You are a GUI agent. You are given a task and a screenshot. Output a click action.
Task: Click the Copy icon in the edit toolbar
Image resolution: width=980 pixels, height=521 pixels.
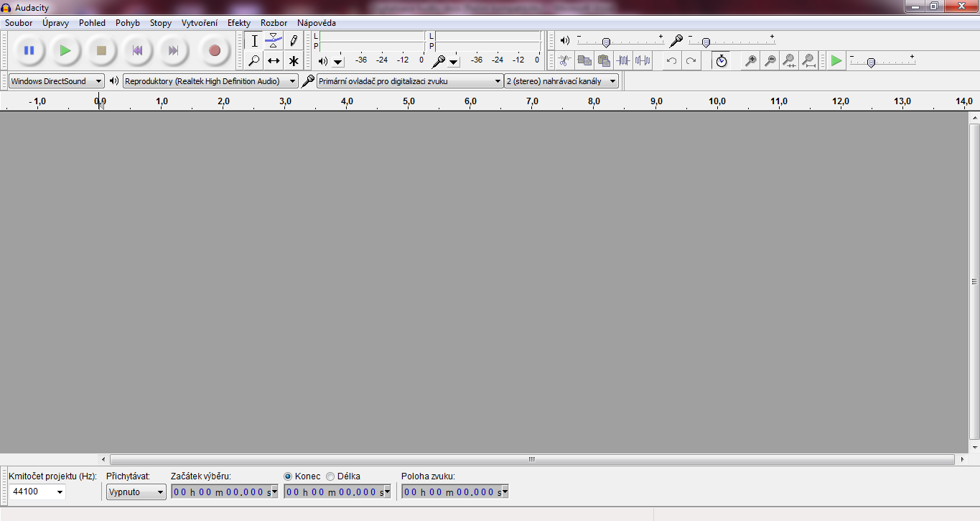pyautogui.click(x=584, y=61)
